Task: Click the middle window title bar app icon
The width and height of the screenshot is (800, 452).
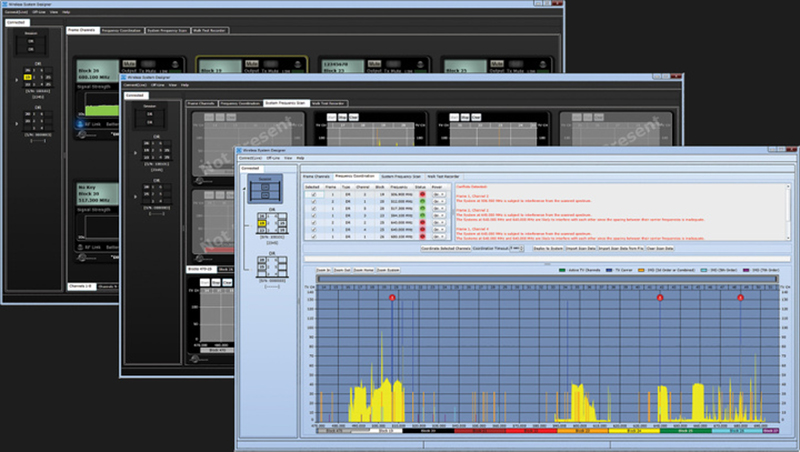Action: click(x=123, y=77)
